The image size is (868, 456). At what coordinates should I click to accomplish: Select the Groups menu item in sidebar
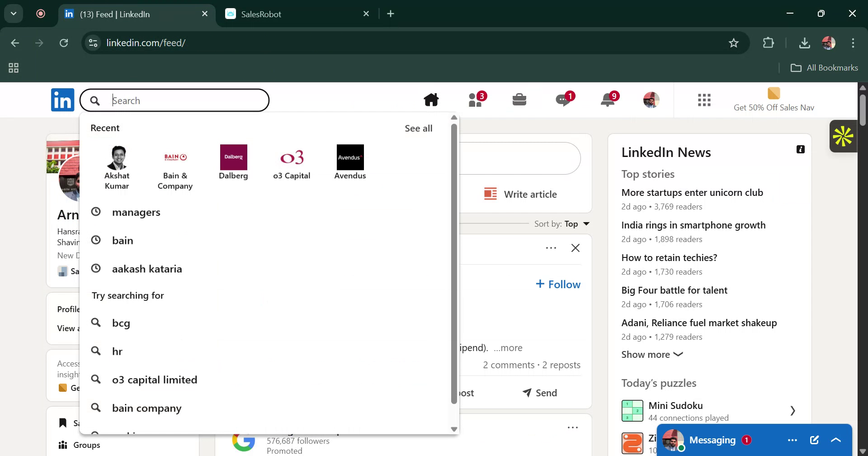(x=87, y=445)
